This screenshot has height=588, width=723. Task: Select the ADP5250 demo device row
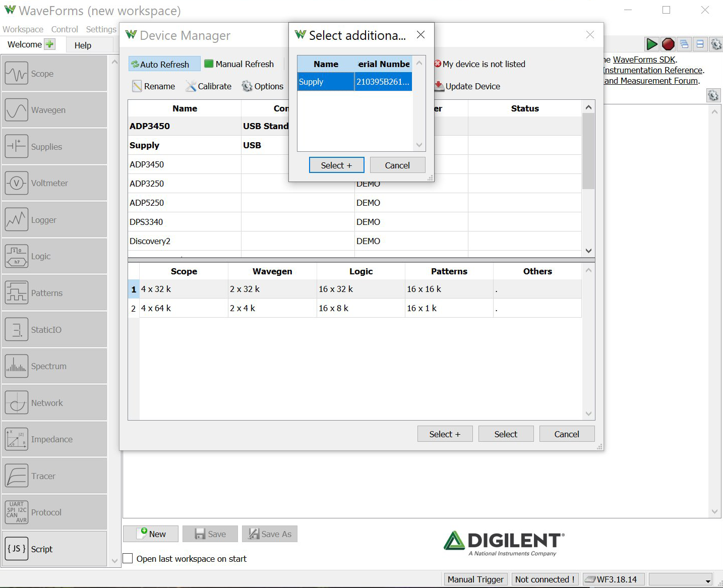click(x=354, y=203)
